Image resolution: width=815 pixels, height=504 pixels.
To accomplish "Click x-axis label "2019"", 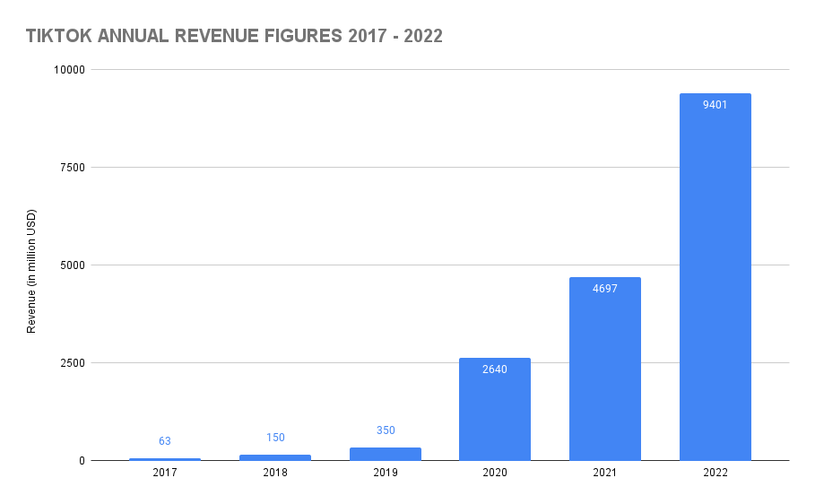I will pyautogui.click(x=386, y=473).
